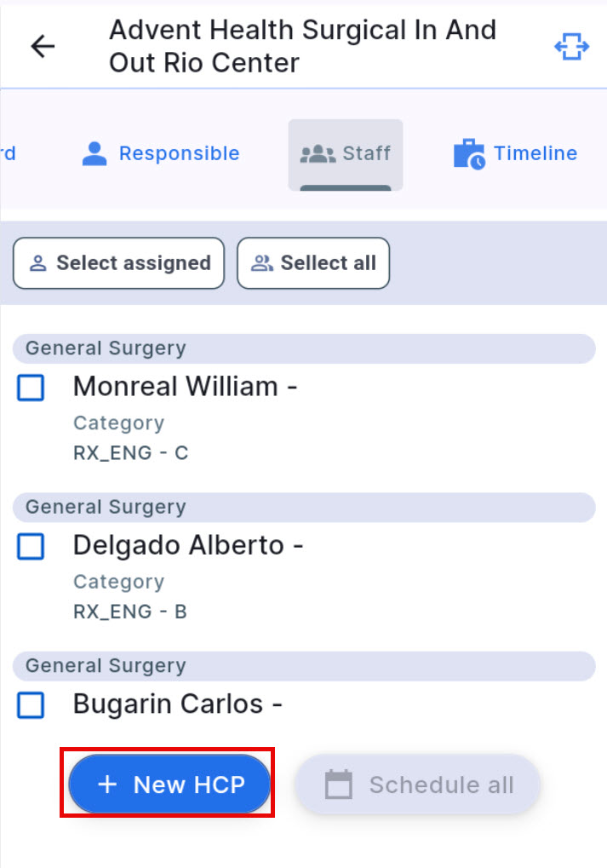607x868 pixels.
Task: Click the Advent Health Surgical title
Action: pos(303,45)
